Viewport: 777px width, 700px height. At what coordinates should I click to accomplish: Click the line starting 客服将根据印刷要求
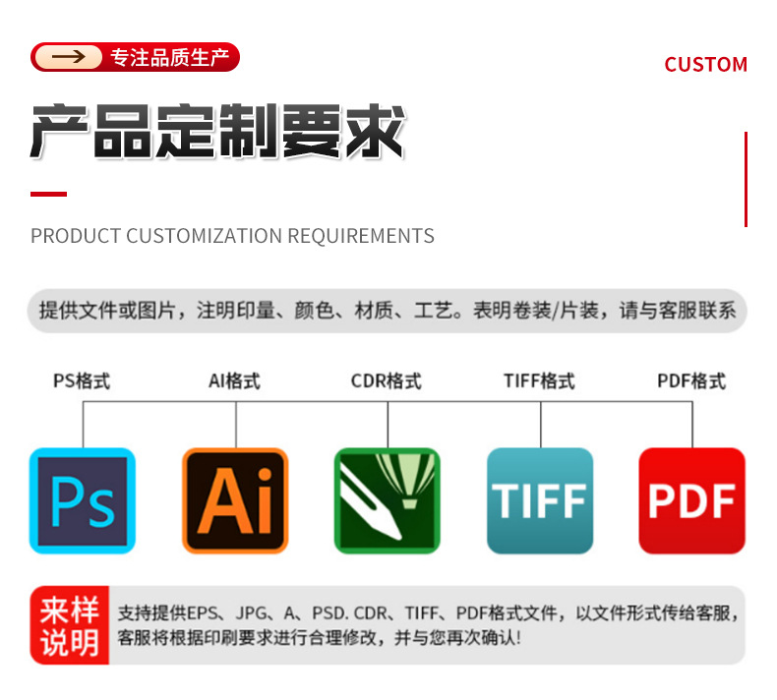pos(319,638)
